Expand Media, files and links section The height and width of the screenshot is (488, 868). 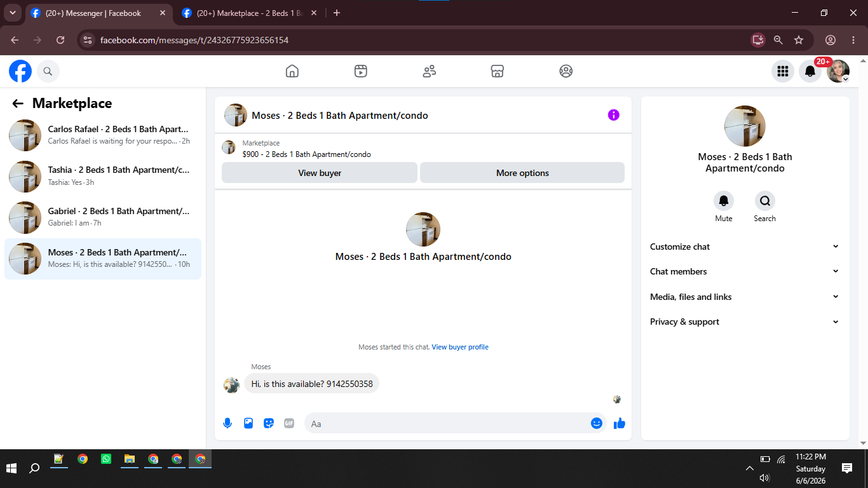pos(745,297)
